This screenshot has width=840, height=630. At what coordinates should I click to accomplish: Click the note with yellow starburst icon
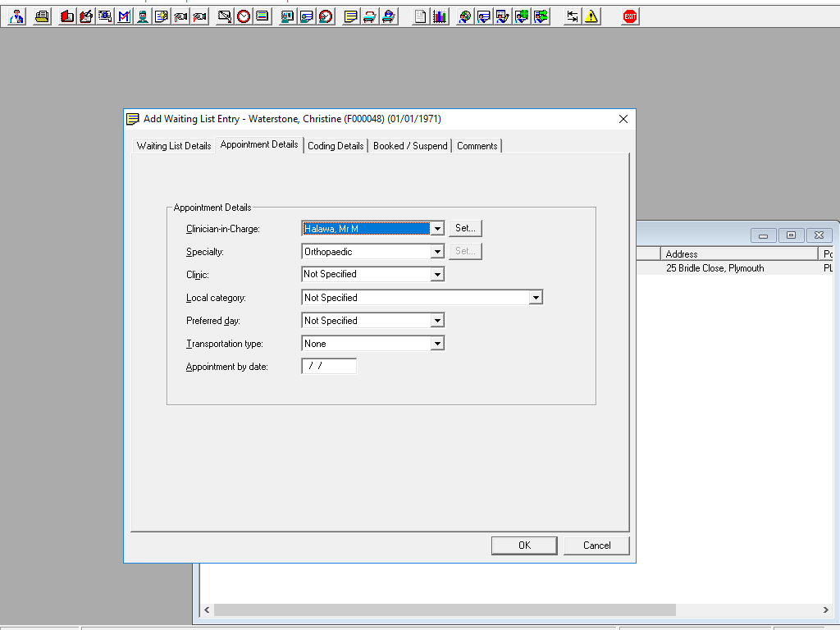(162, 16)
